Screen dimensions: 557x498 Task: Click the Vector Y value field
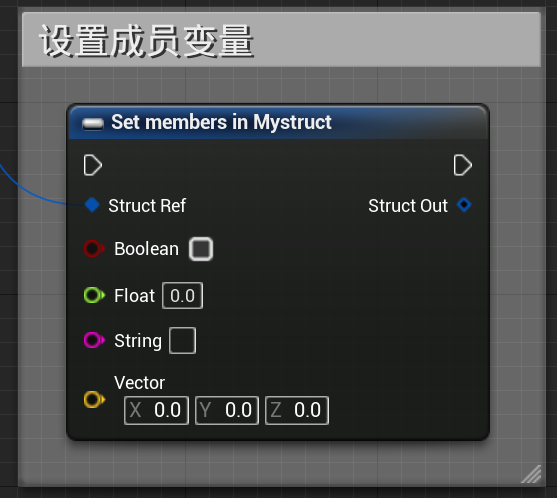tap(227, 410)
